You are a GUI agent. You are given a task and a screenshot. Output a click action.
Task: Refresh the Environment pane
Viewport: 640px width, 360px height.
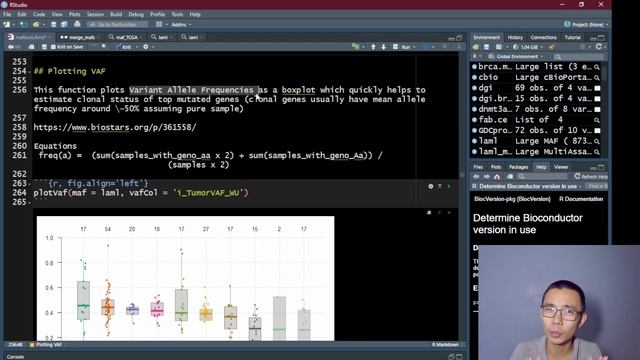(598, 47)
